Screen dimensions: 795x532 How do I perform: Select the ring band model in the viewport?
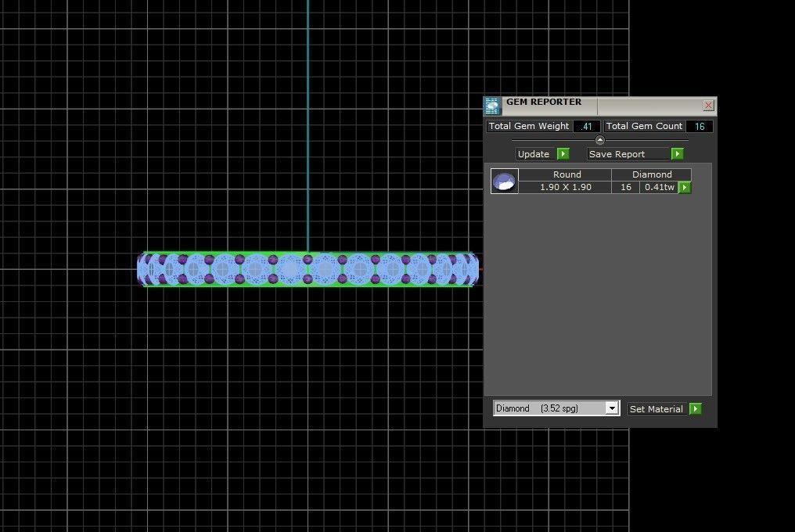(308, 269)
